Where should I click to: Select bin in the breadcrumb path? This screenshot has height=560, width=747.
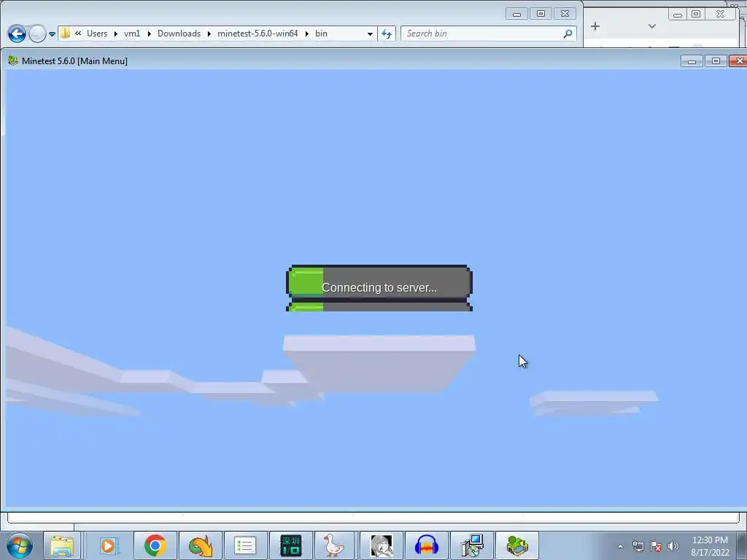tap(321, 34)
